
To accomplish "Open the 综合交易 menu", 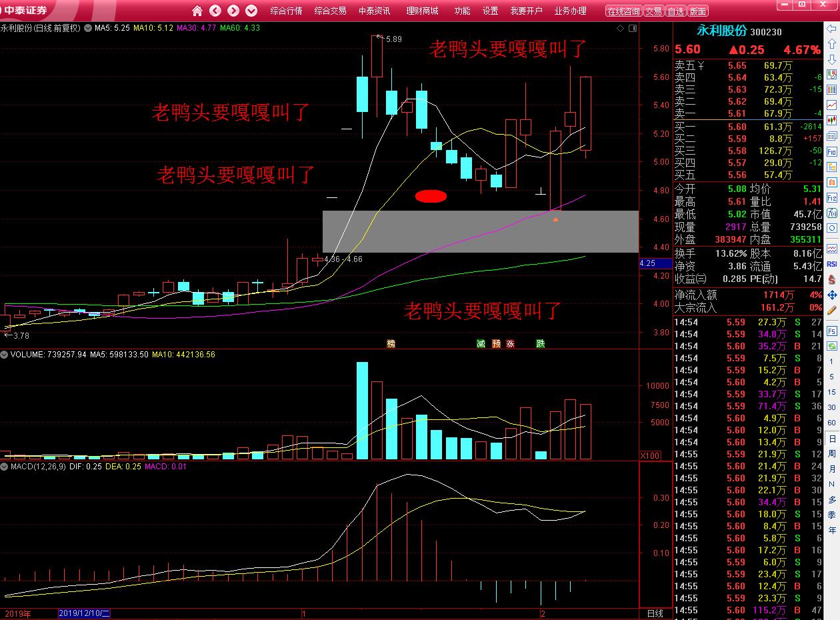I will click(330, 11).
